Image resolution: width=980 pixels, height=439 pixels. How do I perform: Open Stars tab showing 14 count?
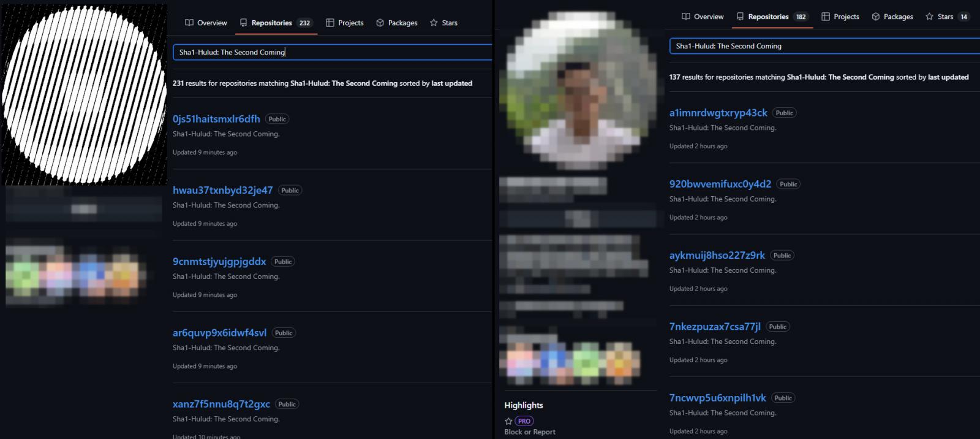[x=946, y=17]
